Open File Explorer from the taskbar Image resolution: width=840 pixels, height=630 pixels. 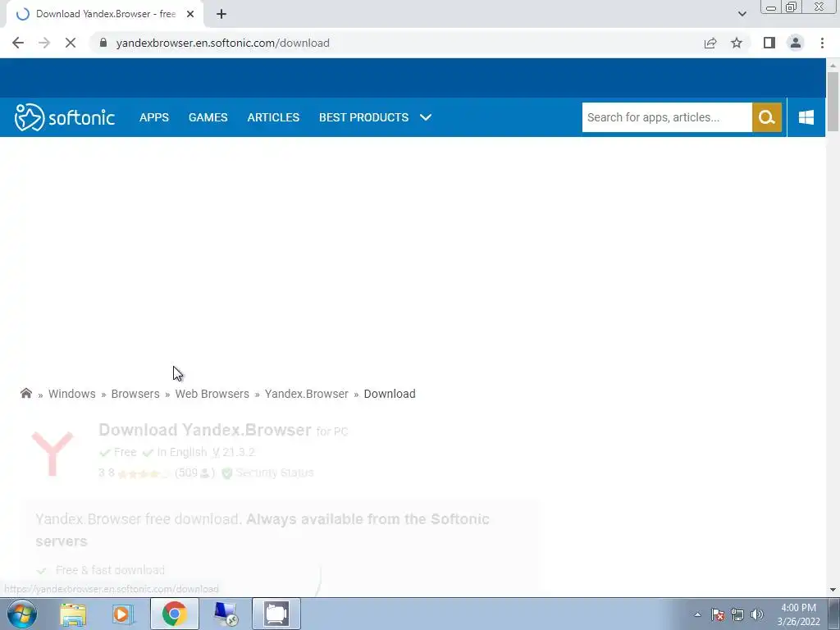(x=73, y=614)
